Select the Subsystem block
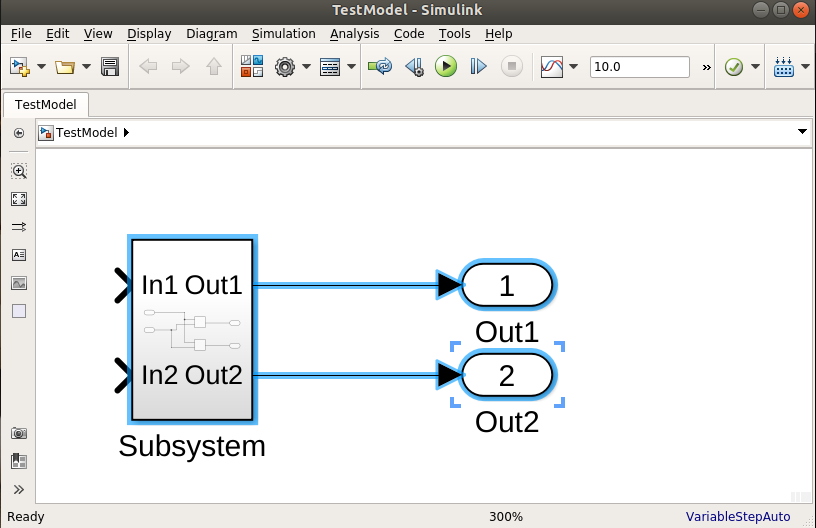This screenshot has width=816, height=528. pyautogui.click(x=192, y=330)
